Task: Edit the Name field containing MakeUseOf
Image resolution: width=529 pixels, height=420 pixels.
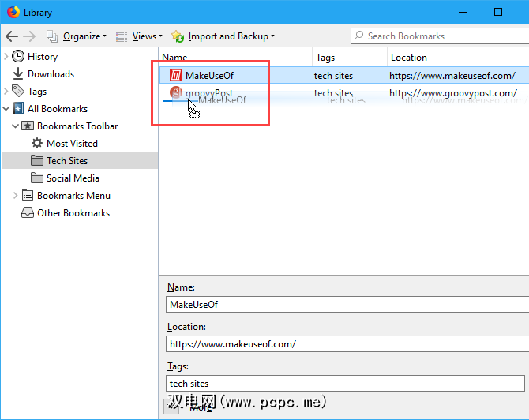Action: pos(347,304)
